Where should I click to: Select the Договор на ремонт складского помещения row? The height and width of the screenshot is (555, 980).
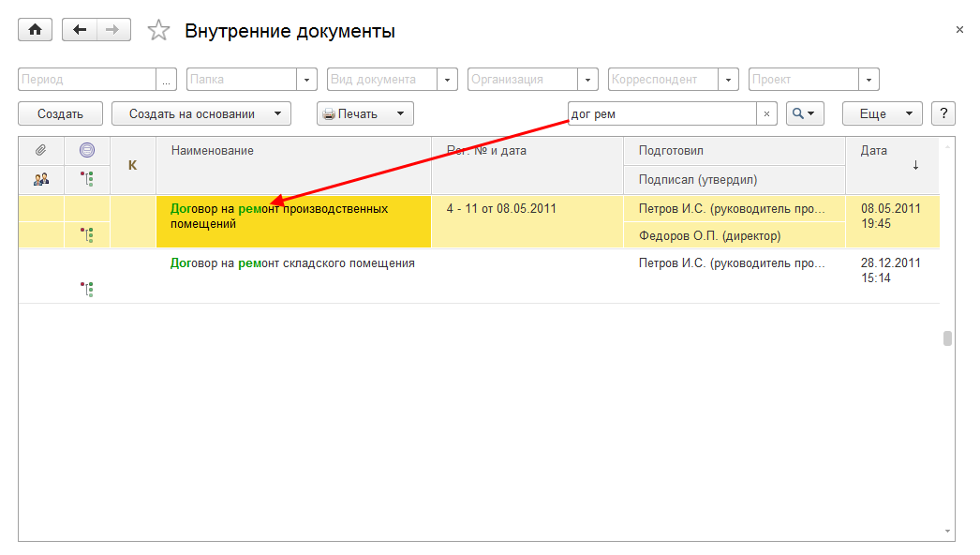coord(292,263)
